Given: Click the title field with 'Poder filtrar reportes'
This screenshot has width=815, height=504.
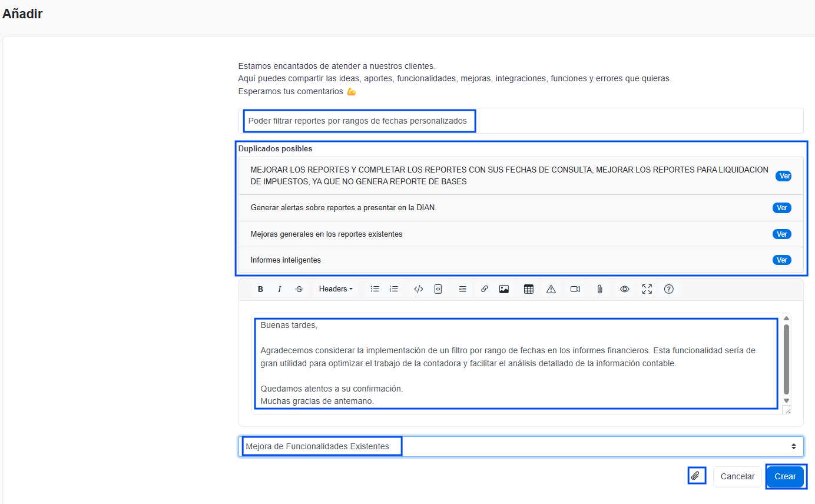Looking at the screenshot, I should 521,121.
